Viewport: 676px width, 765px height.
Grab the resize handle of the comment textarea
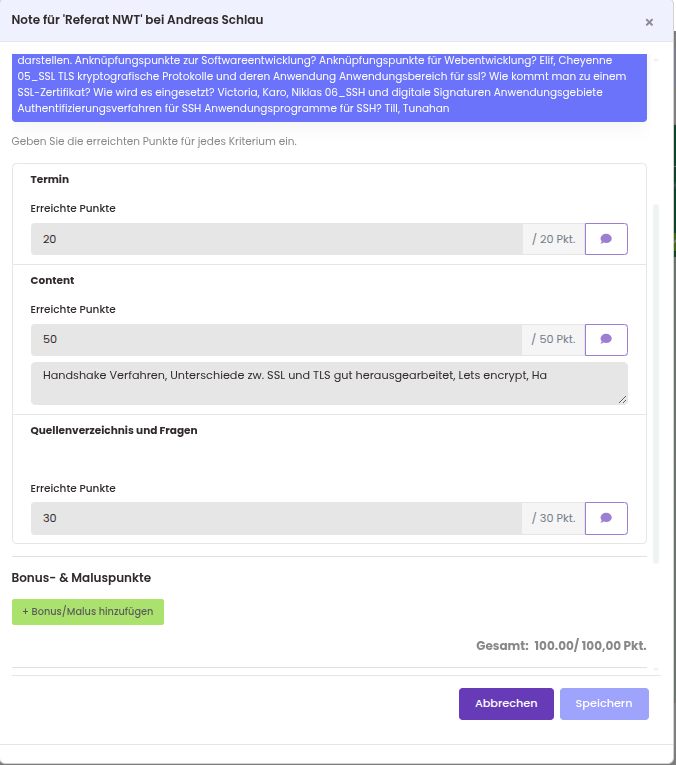click(x=622, y=399)
